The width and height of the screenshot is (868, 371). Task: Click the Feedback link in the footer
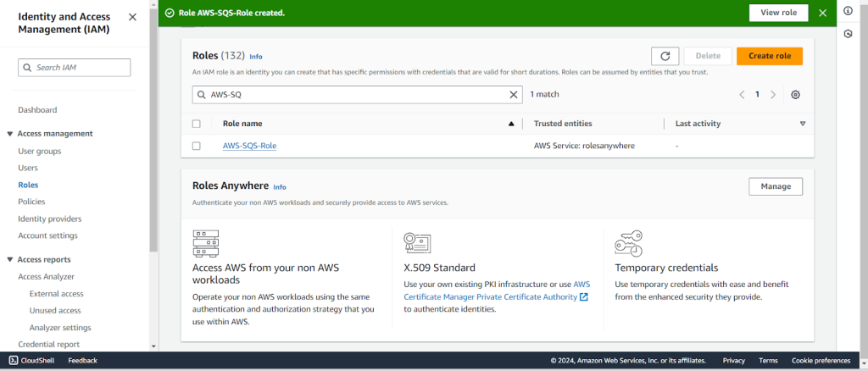[x=82, y=361]
